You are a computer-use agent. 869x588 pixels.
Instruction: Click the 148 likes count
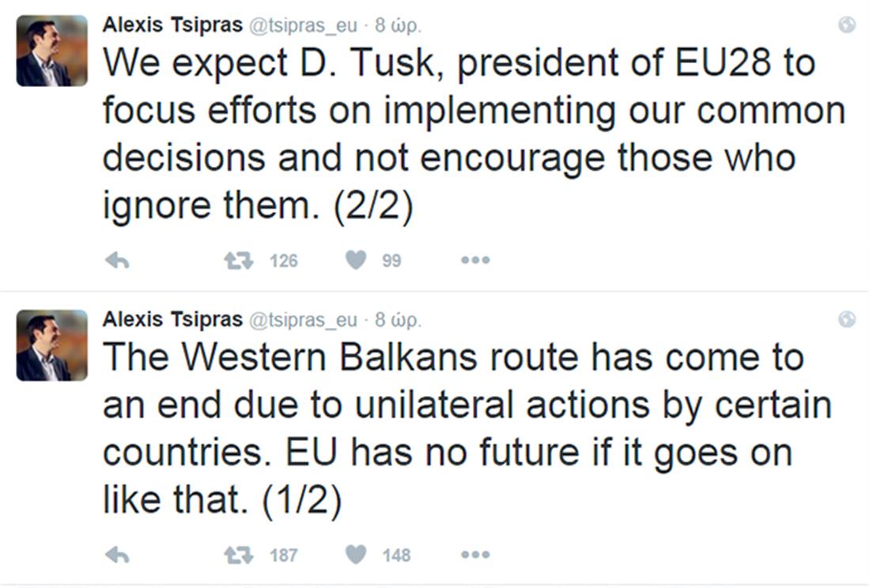396,555
